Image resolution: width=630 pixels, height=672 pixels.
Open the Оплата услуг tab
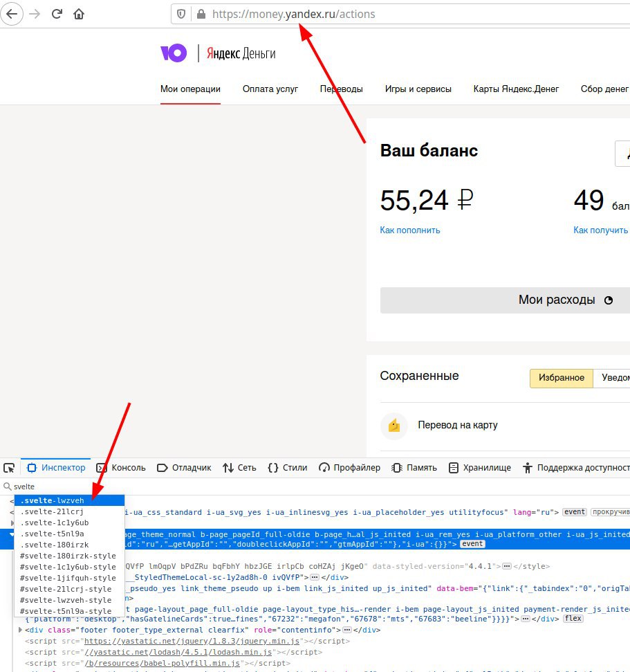coord(270,89)
